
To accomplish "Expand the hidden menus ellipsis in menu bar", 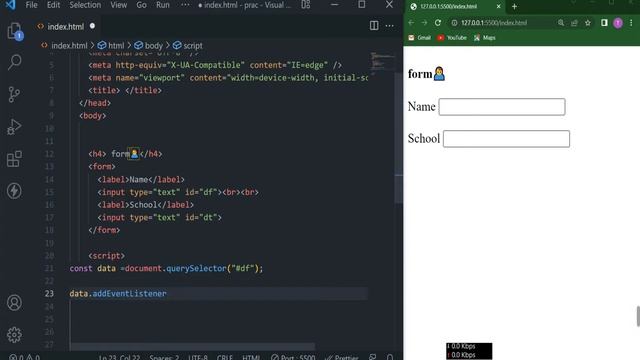I will (x=185, y=5).
